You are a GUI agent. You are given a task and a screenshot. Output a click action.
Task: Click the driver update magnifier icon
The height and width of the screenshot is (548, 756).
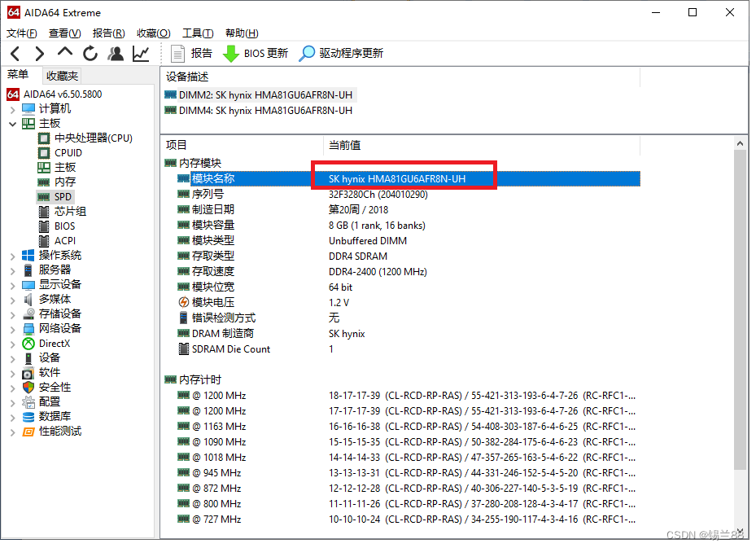[x=307, y=53]
